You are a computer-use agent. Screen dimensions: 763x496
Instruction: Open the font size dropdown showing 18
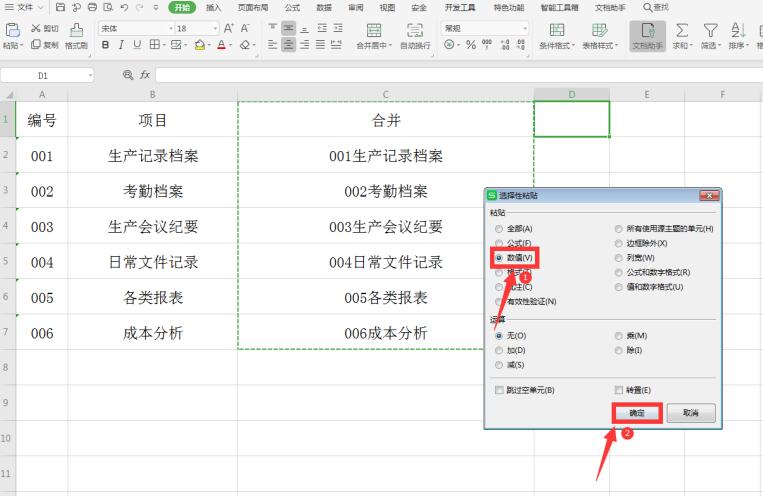pyautogui.click(x=215, y=28)
